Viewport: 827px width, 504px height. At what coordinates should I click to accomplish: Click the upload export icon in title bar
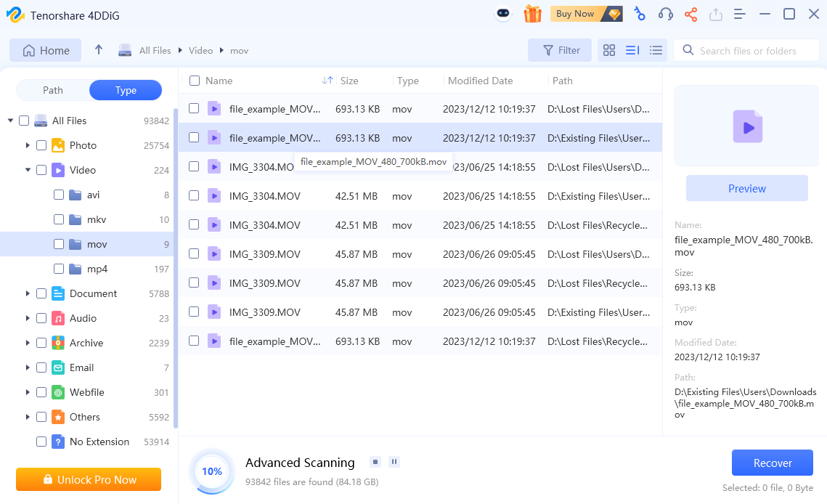pyautogui.click(x=716, y=15)
